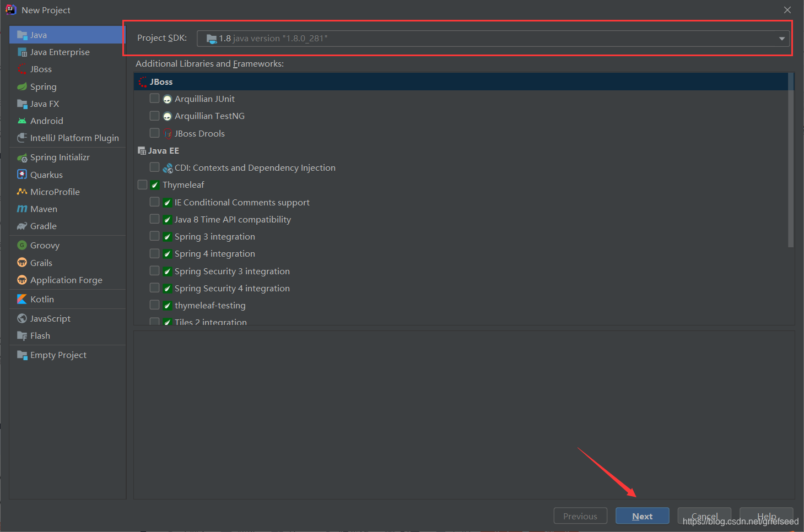This screenshot has width=804, height=532.
Task: Click the Help button
Action: (767, 516)
